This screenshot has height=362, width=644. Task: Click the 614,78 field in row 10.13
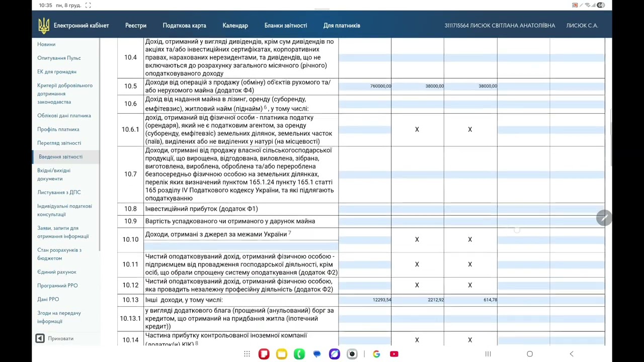[x=470, y=300]
